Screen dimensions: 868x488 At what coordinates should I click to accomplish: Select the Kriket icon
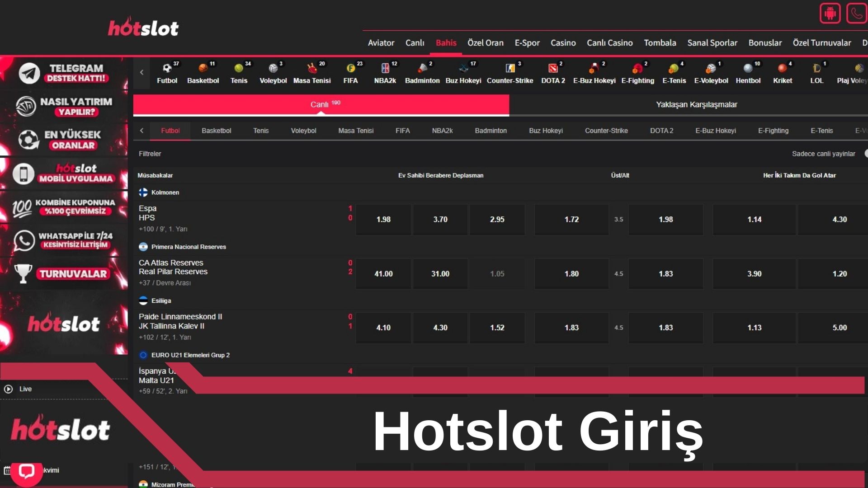click(782, 68)
